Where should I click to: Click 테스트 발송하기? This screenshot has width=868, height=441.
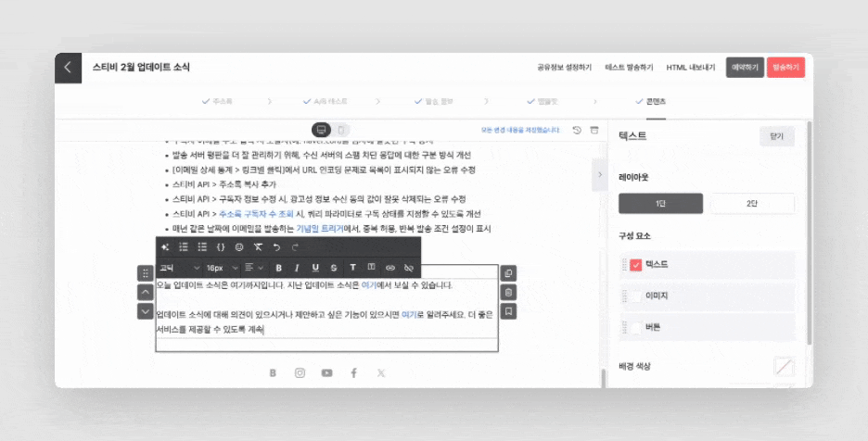629,68
